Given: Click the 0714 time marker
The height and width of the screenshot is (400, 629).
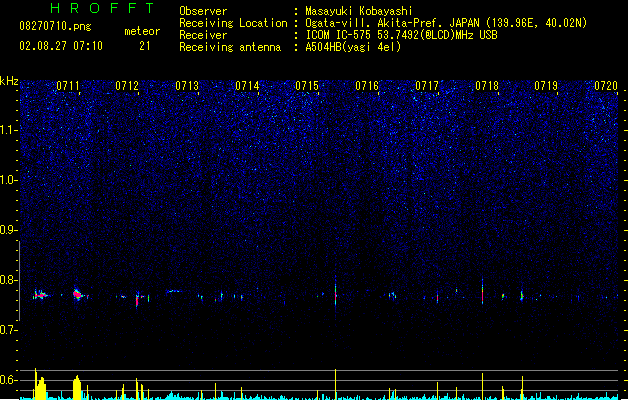Looking at the screenshot, I should [x=247, y=86].
